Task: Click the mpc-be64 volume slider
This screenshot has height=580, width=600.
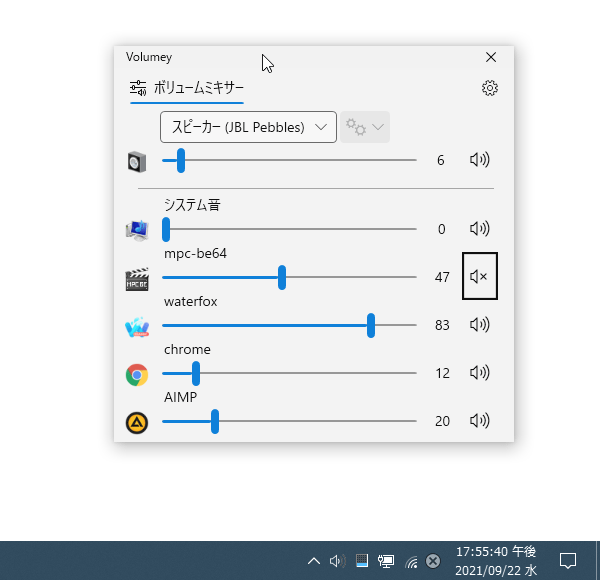Action: click(x=289, y=277)
